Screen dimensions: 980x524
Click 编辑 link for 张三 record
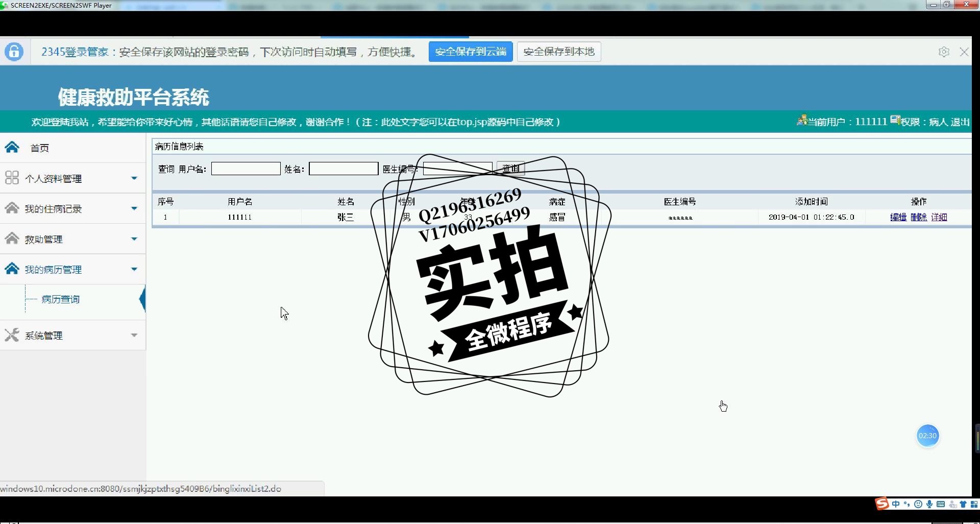click(x=898, y=217)
